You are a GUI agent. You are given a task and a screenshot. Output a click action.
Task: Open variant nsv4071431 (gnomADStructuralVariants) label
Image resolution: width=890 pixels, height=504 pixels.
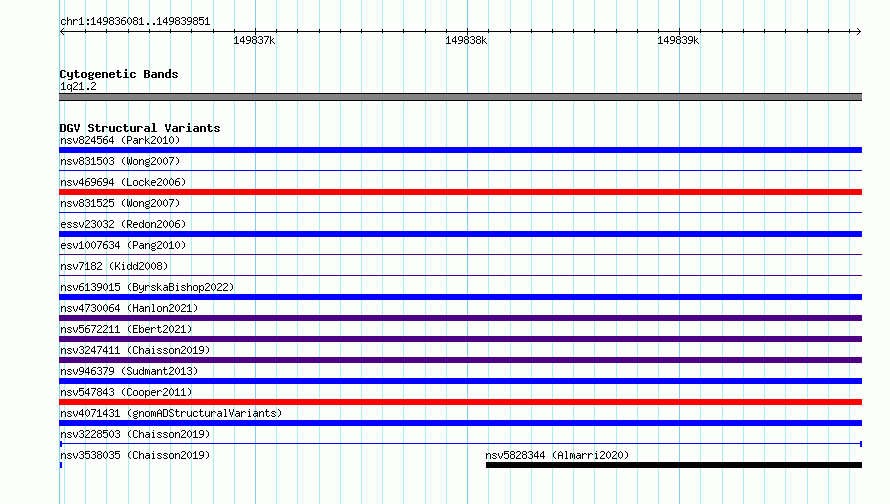(x=171, y=413)
